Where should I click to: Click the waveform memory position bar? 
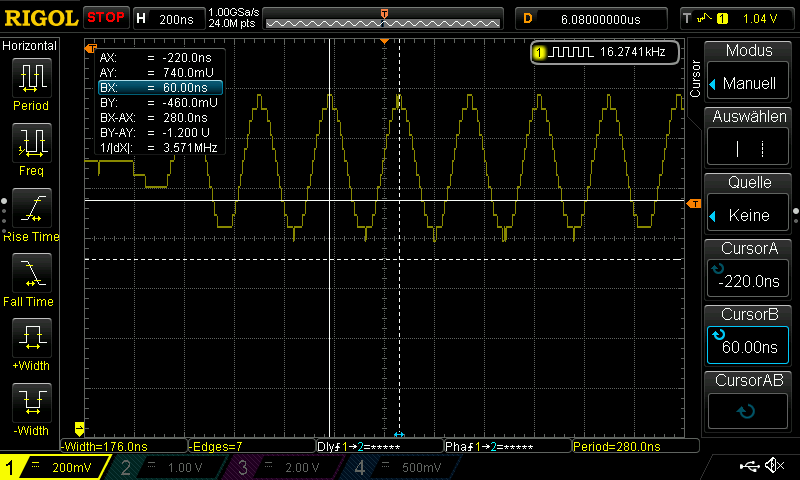tap(384, 18)
